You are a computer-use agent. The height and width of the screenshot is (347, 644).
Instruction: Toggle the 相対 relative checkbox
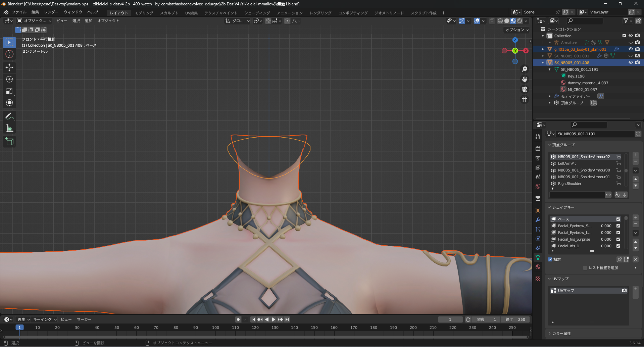tap(550, 259)
